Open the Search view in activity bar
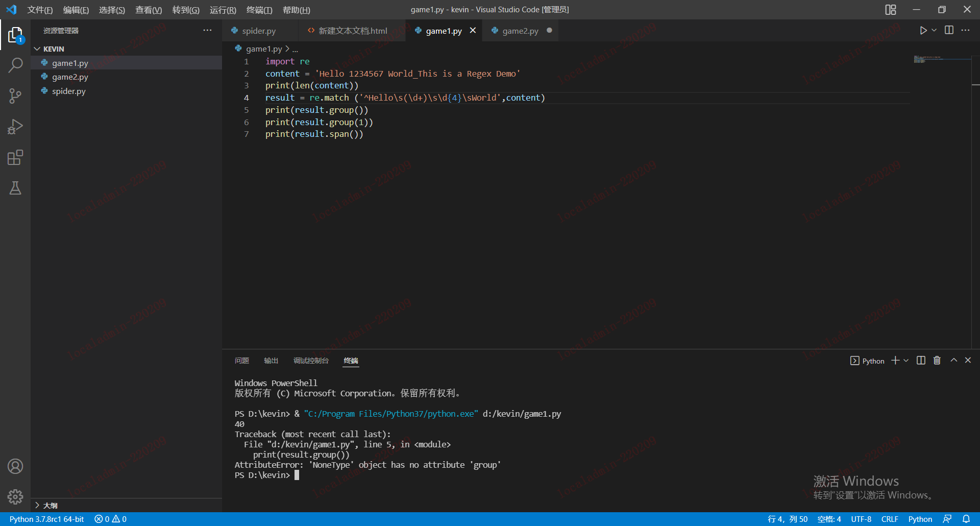Screen dimensions: 980x526 coord(15,65)
